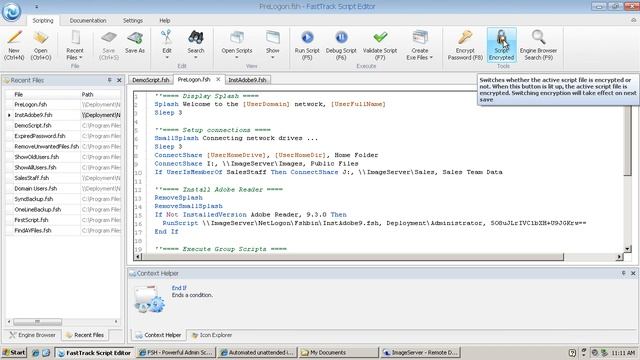Click Encrypt Password key icon
The image size is (640, 360).
(x=465, y=45)
